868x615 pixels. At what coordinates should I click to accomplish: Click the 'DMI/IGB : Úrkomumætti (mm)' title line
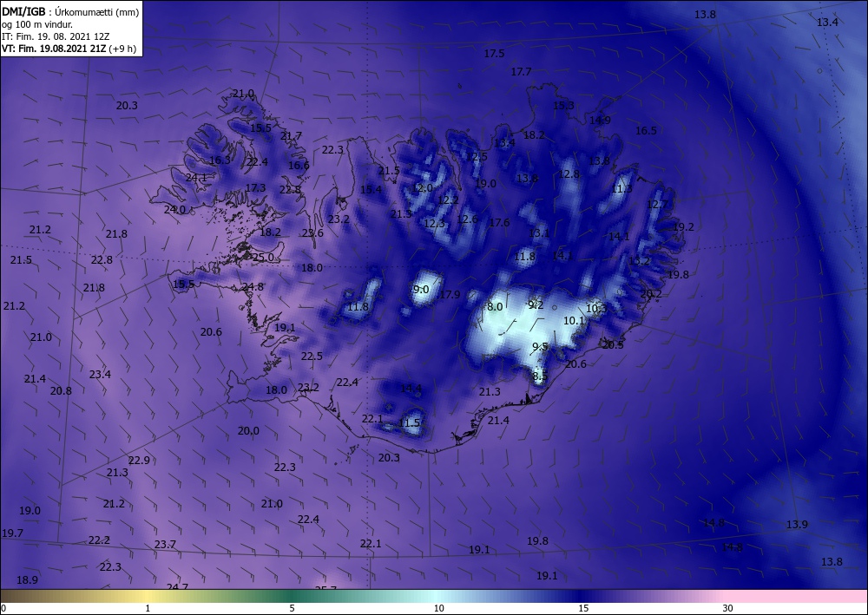pos(70,11)
